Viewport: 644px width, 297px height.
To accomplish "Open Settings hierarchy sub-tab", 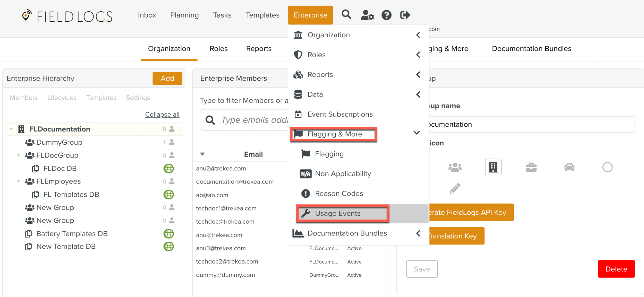I will coord(138,98).
